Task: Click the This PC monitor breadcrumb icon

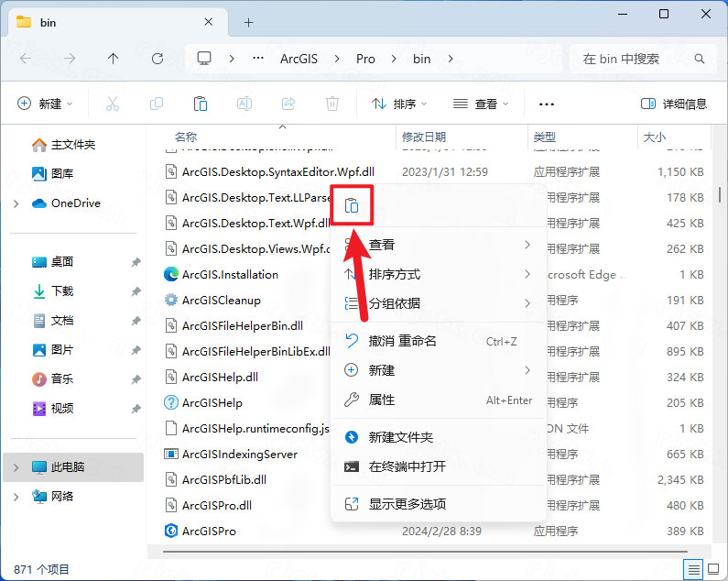Action: (204, 59)
